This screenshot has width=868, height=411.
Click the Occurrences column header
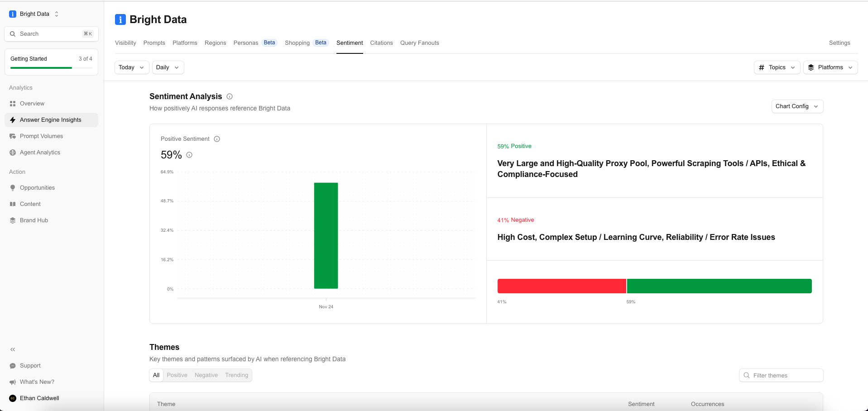[x=707, y=404]
